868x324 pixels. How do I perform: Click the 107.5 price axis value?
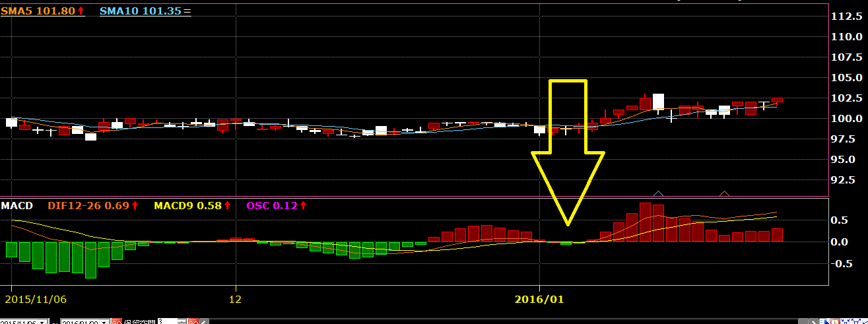pyautogui.click(x=846, y=57)
